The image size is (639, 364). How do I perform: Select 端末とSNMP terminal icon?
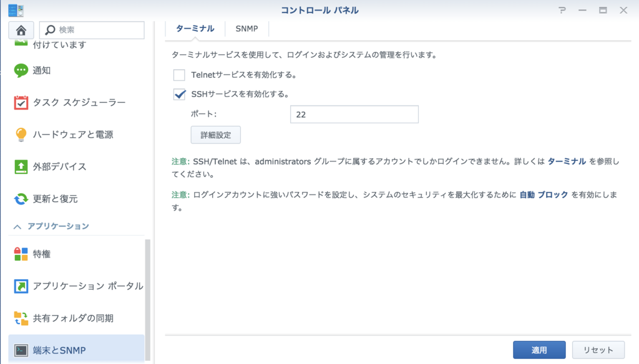(x=21, y=350)
